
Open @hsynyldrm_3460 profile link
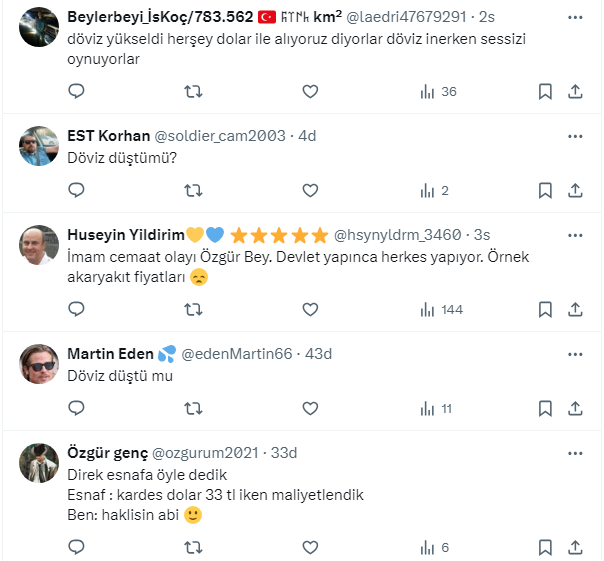coord(400,235)
